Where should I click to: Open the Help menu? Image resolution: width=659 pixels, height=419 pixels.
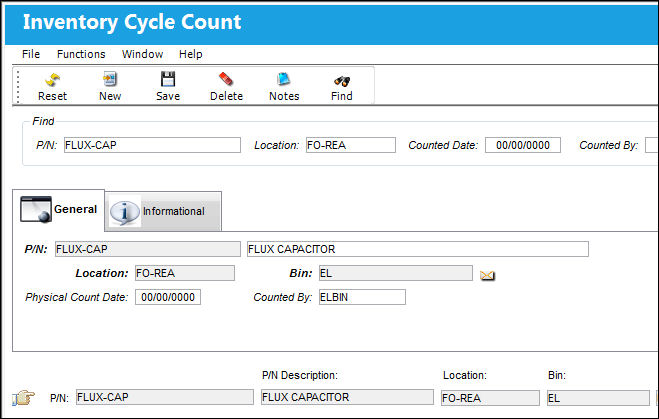[191, 54]
